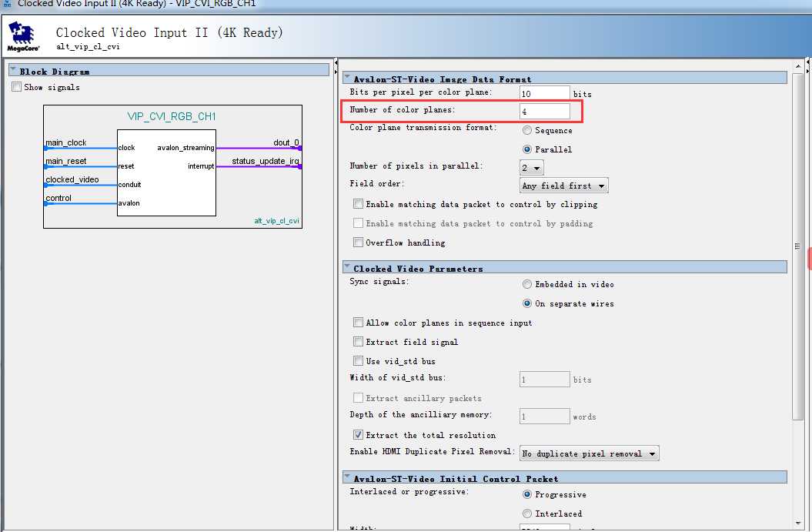
Task: Collapse the Avalon-ST-Video Image Data Format section
Action: (x=347, y=77)
